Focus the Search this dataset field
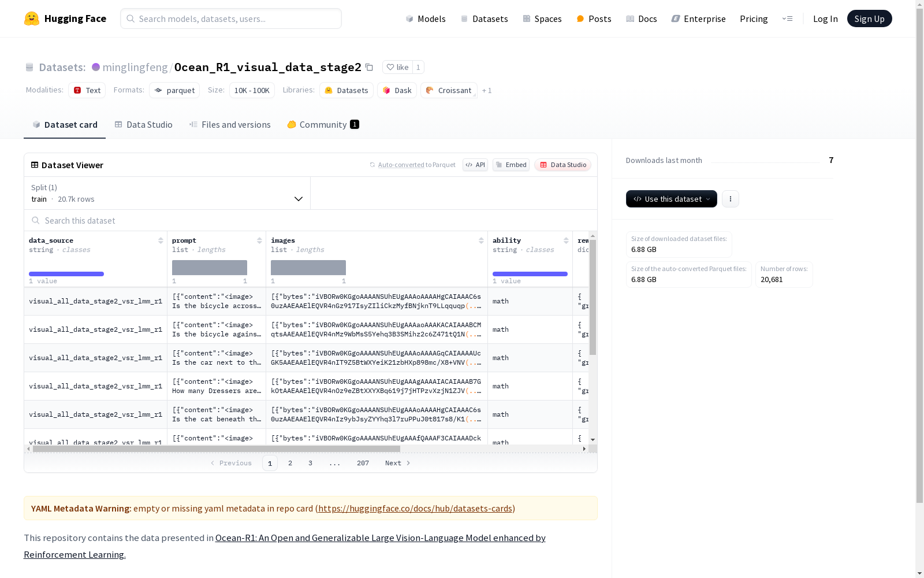Viewport: 924px width, 578px height. (311, 220)
